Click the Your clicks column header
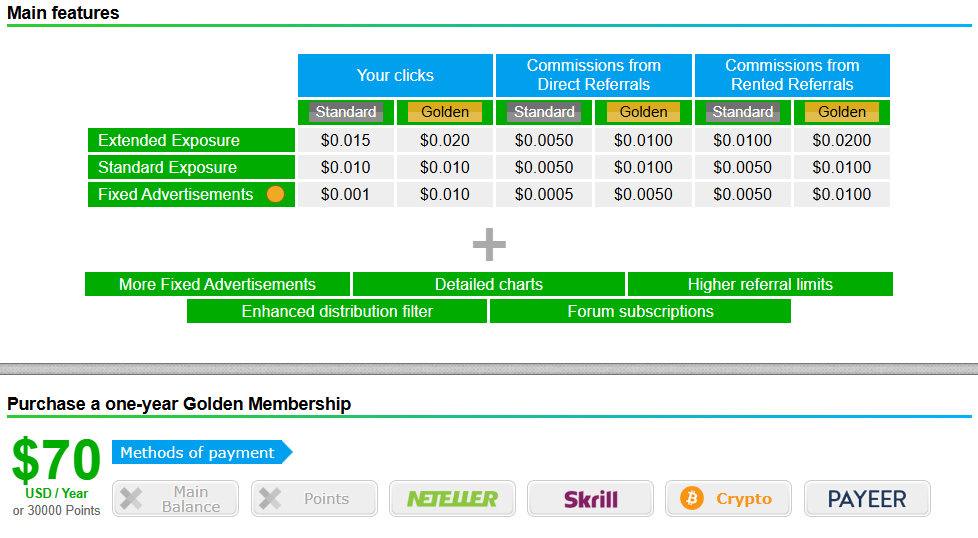The image size is (978, 538). [x=395, y=75]
